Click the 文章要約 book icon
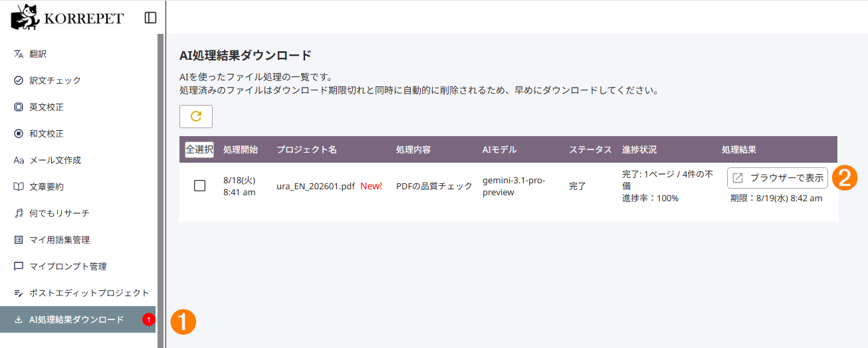Viewport: 868px width, 348px height. (19, 187)
